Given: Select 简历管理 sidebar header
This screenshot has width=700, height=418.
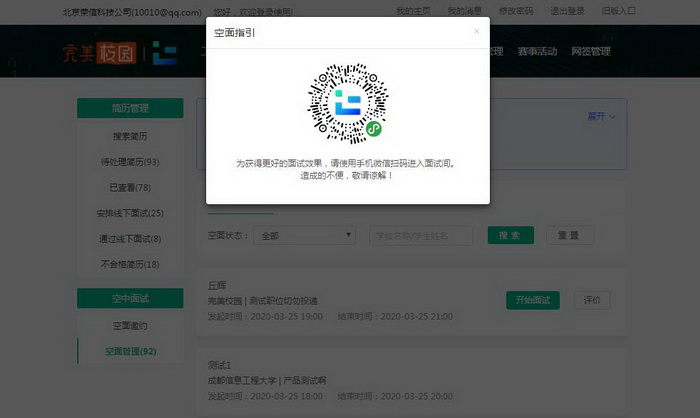Looking at the screenshot, I should pyautogui.click(x=130, y=108).
